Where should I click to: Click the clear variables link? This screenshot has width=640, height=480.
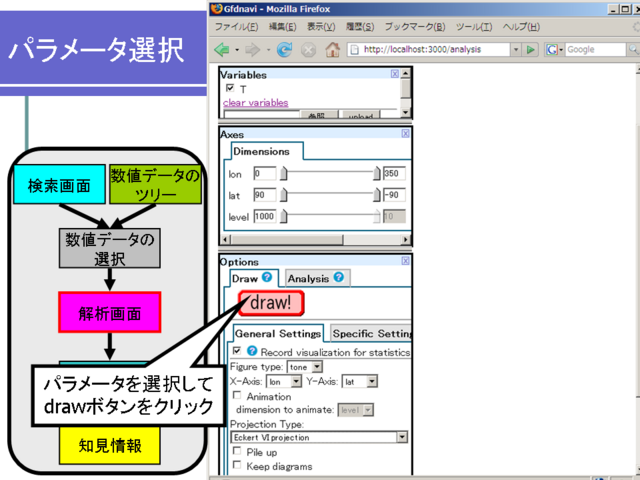[256, 103]
